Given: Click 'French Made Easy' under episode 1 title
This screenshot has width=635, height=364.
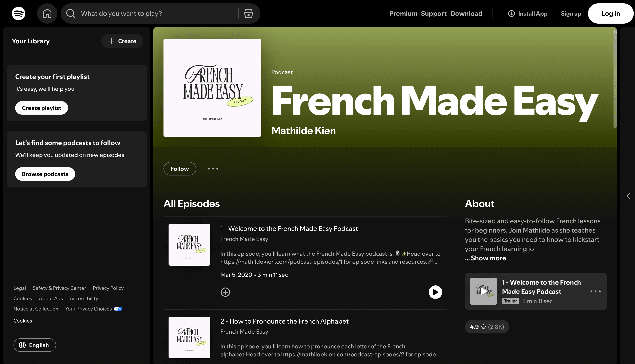Looking at the screenshot, I should click(244, 239).
